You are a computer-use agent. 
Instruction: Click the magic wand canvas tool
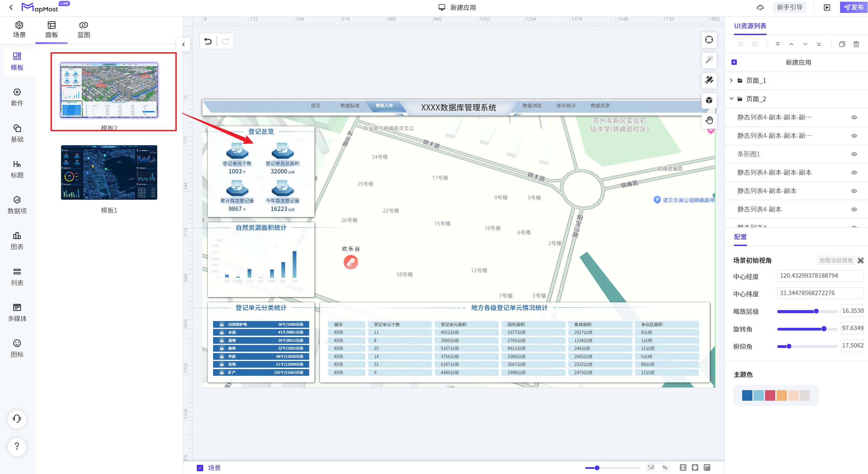pos(709,60)
